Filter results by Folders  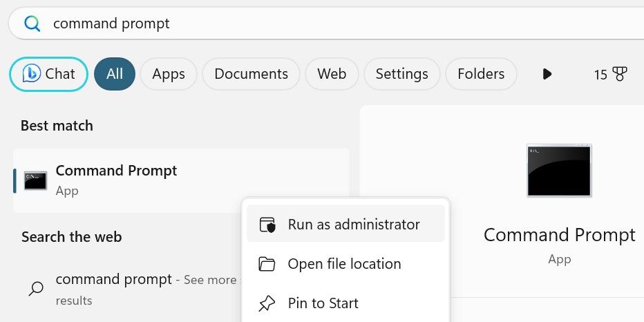(481, 74)
